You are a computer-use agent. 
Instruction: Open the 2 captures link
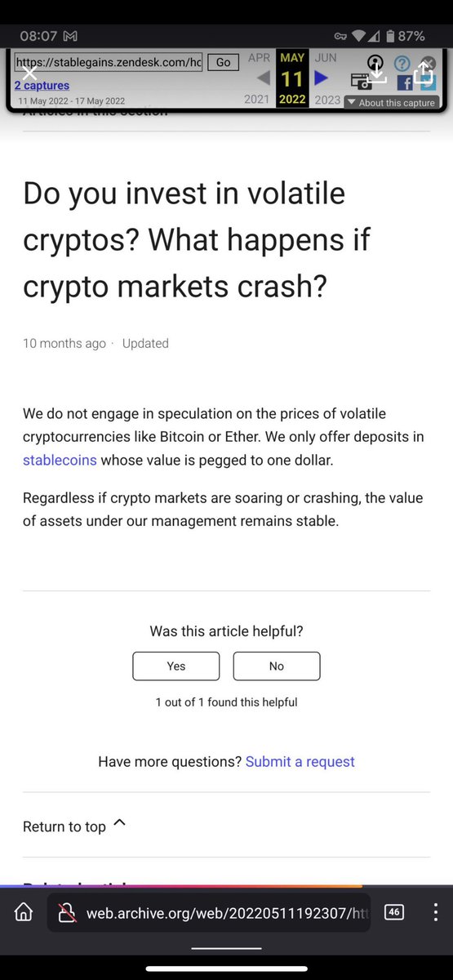pyautogui.click(x=42, y=85)
